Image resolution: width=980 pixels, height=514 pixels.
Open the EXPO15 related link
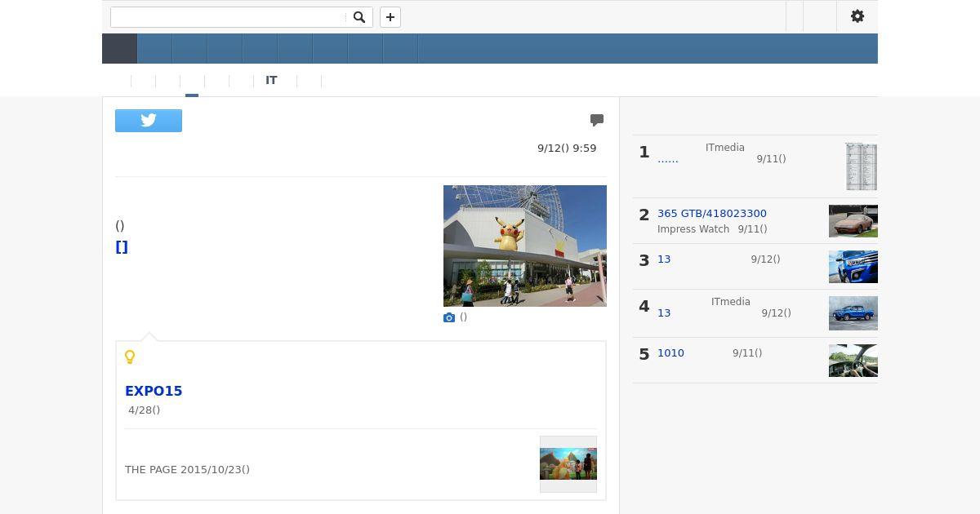154,391
